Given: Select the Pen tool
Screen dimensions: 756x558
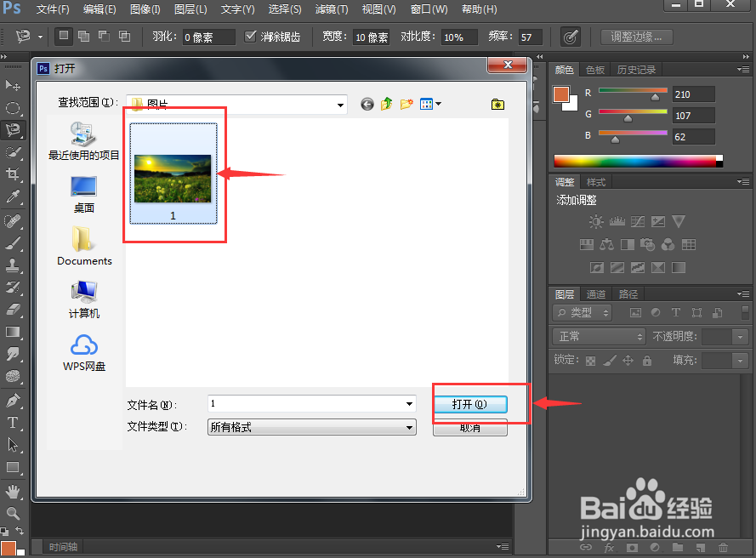Looking at the screenshot, I should click(13, 401).
